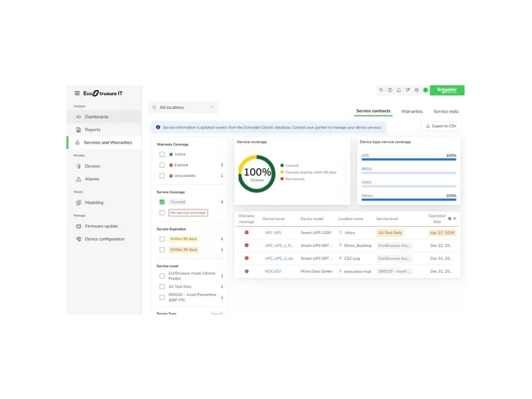Click the UPS coverage progress bar
This screenshot has width=532, height=399.
tap(409, 159)
